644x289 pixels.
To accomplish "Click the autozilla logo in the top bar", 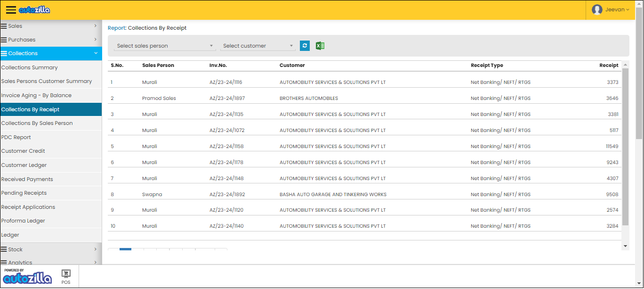I will [34, 10].
